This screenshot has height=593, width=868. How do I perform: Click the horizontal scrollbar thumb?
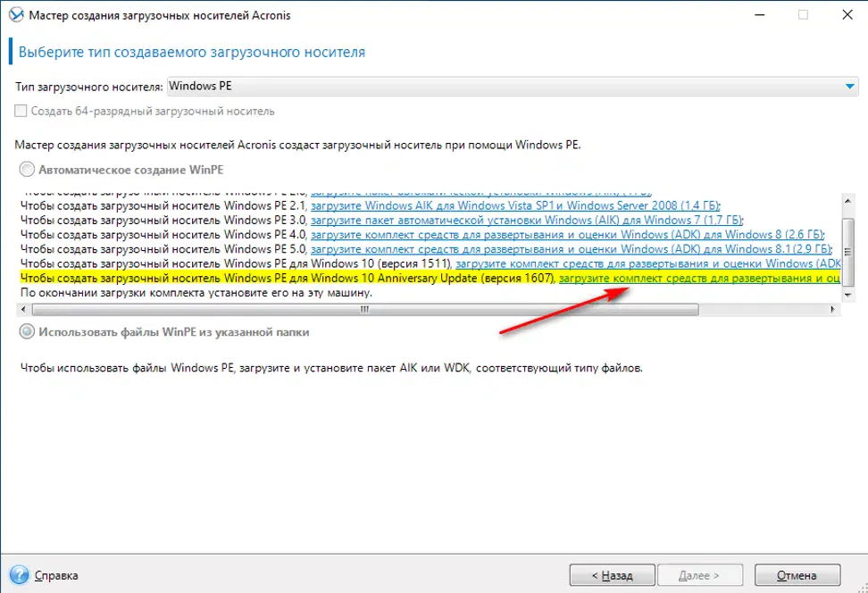pos(365,310)
